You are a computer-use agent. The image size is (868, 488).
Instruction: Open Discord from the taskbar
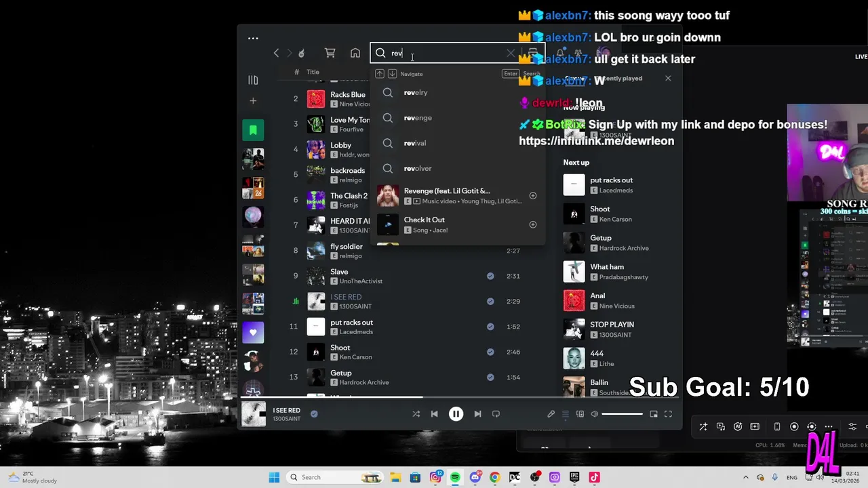[475, 477]
